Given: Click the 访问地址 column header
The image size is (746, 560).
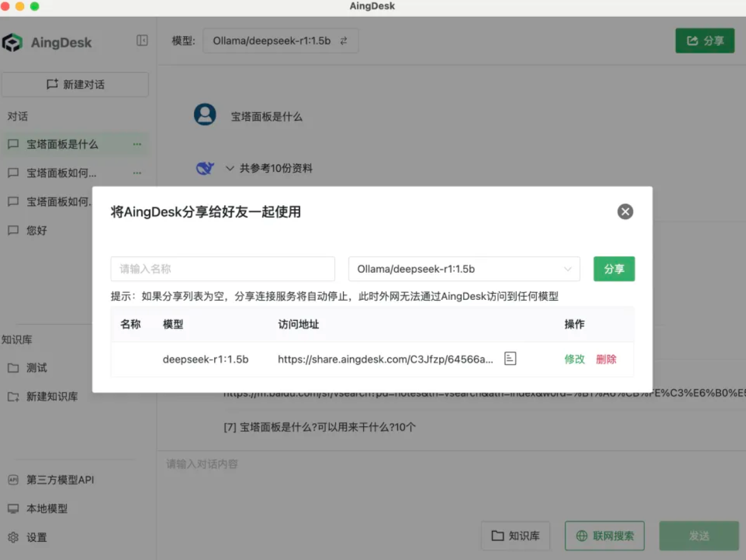Looking at the screenshot, I should [x=298, y=325].
